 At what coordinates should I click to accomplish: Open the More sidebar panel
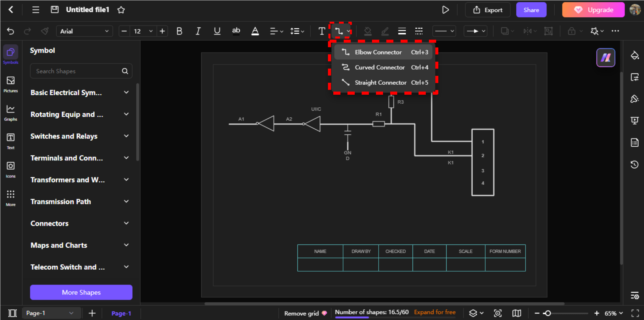point(11,198)
